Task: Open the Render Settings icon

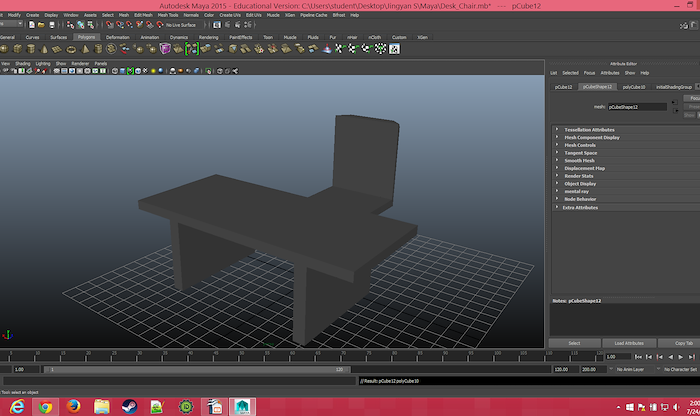Action: tap(248, 25)
